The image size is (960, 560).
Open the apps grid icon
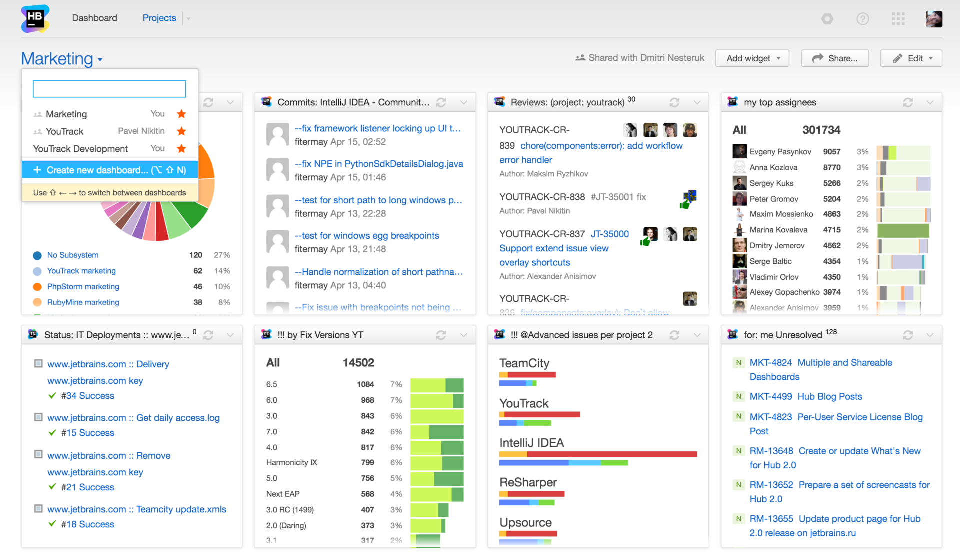898,19
